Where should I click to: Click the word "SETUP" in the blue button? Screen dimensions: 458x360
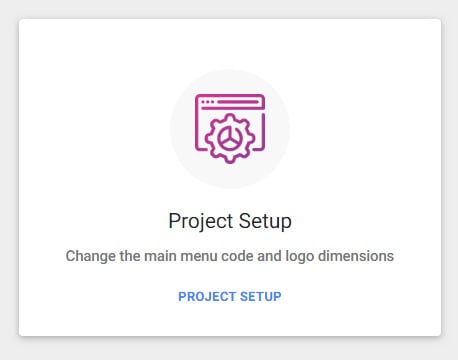click(261, 296)
